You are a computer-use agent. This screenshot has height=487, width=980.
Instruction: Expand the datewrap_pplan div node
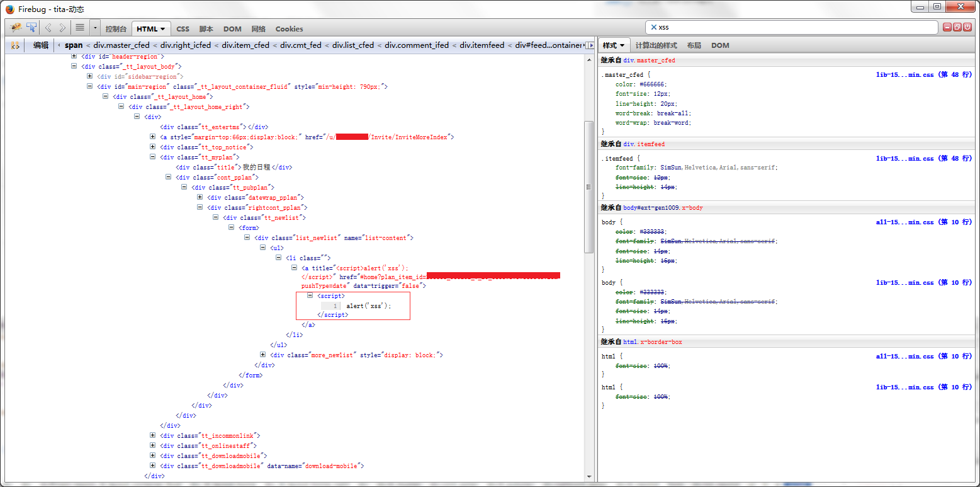coord(200,197)
